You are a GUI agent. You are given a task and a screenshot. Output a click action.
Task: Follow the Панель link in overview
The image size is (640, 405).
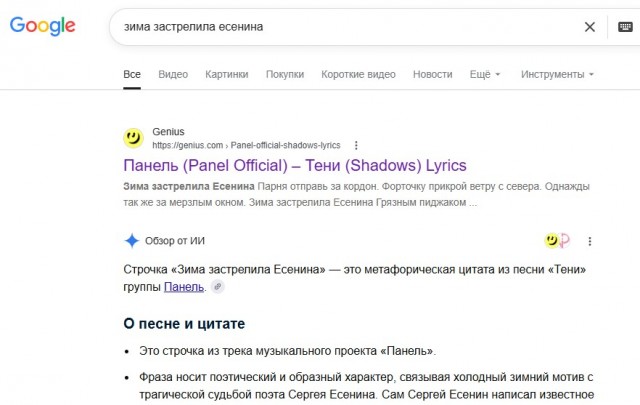[x=184, y=287]
